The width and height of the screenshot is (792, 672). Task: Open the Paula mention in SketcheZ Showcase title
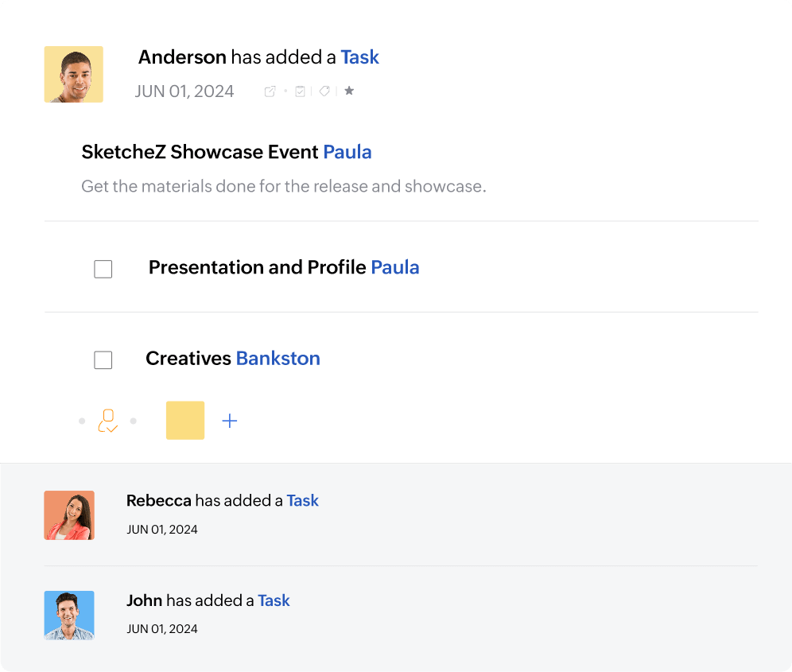347,152
